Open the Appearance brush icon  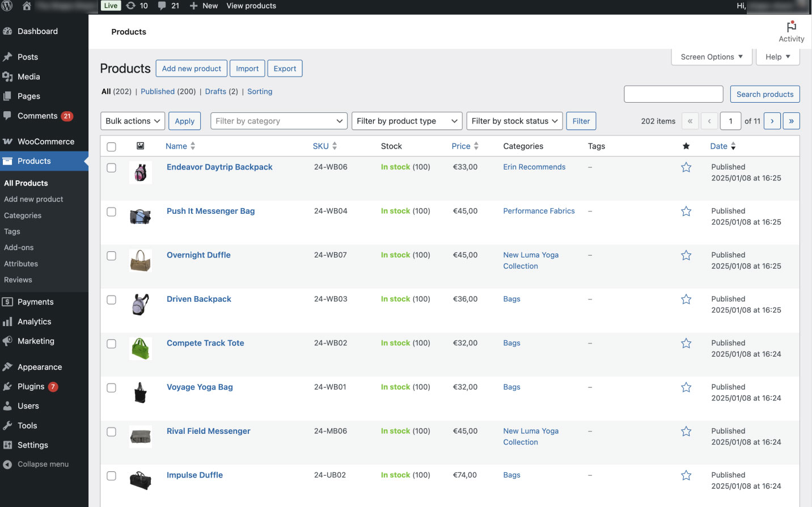coord(7,367)
